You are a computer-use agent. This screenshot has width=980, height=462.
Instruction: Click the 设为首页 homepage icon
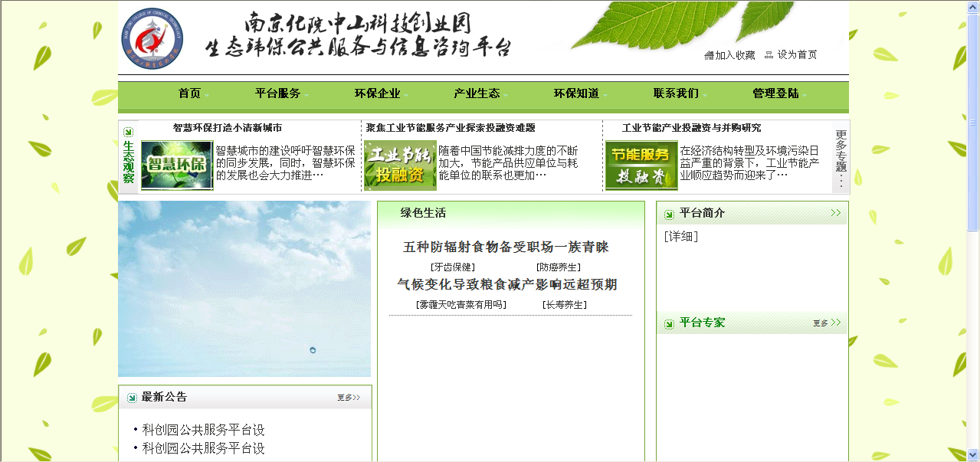(769, 55)
